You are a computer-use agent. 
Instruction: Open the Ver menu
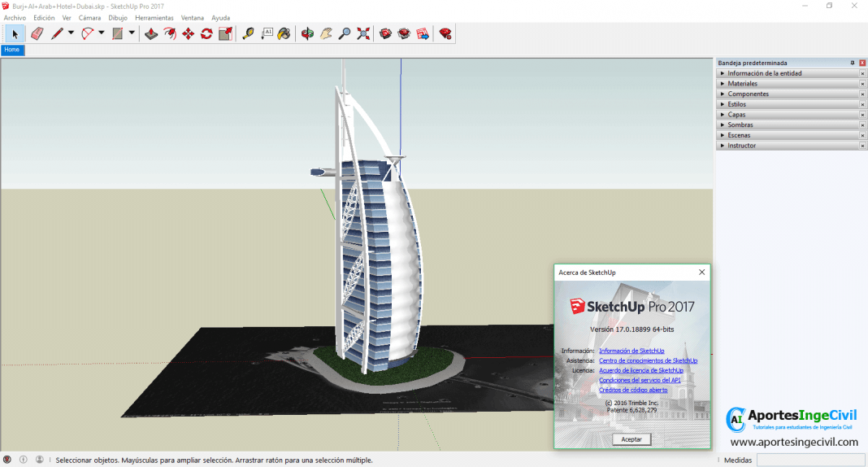point(67,18)
